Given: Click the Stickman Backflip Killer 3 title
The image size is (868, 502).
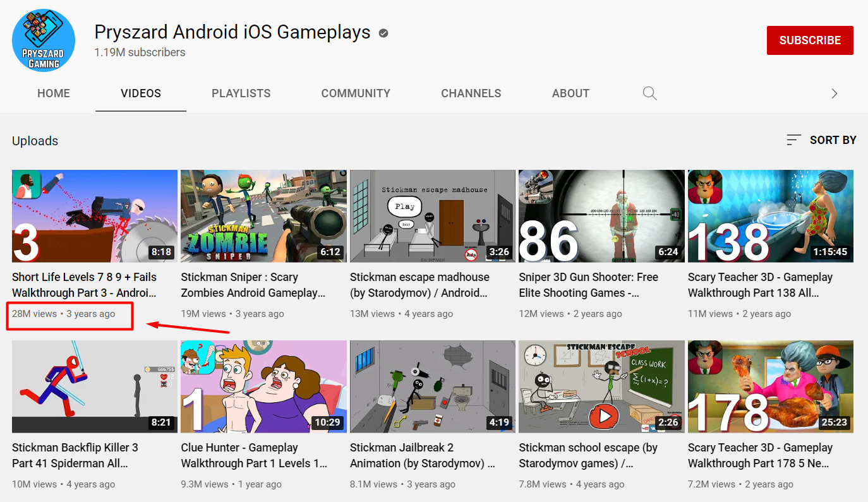Looking at the screenshot, I should click(x=75, y=455).
